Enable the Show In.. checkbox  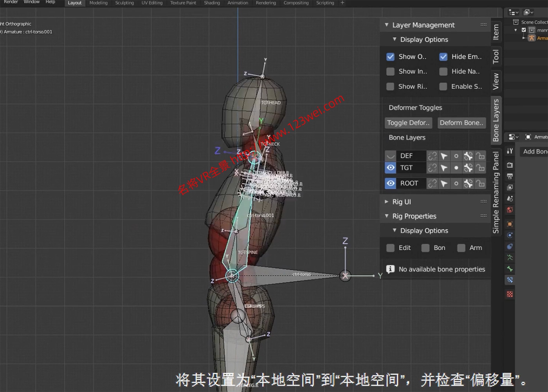[390, 71]
